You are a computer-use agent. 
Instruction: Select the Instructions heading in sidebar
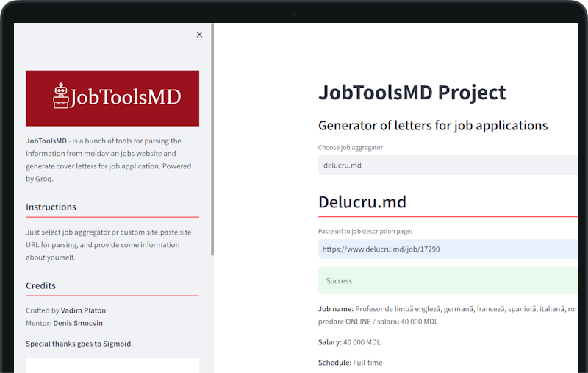51,207
